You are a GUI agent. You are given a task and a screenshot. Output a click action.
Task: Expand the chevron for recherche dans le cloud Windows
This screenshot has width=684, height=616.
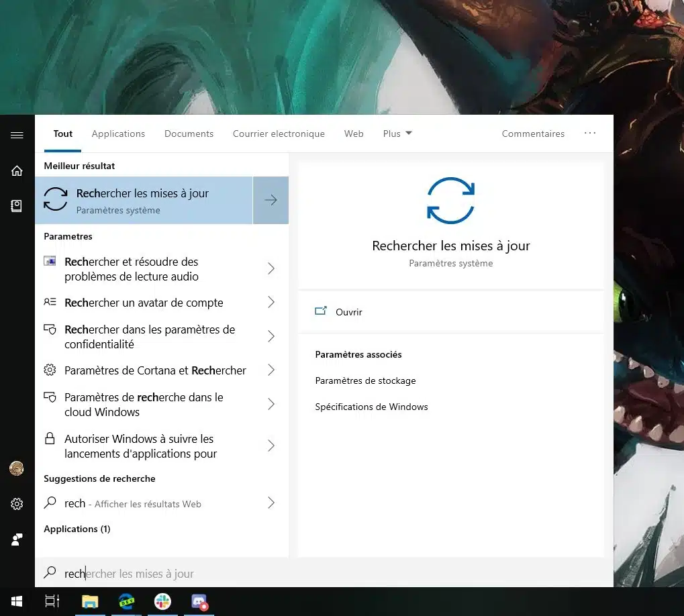pyautogui.click(x=271, y=404)
